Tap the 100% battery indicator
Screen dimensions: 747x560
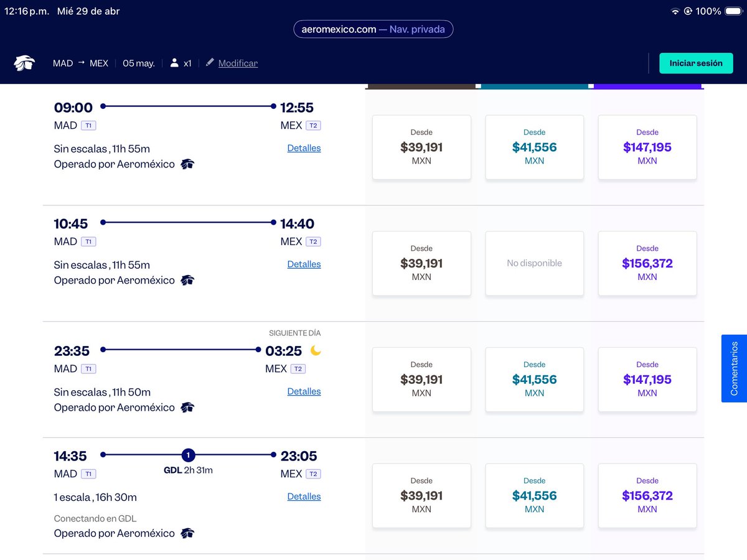(718, 11)
